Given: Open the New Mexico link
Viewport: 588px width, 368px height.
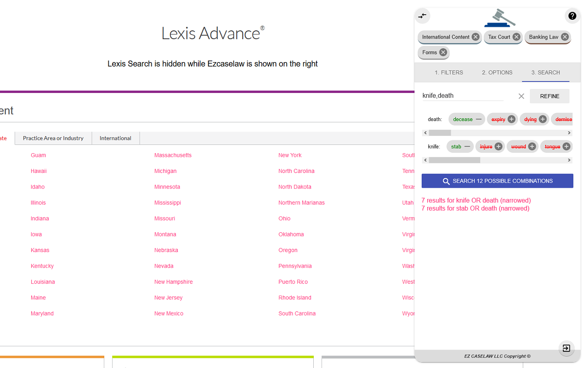Looking at the screenshot, I should point(169,314).
